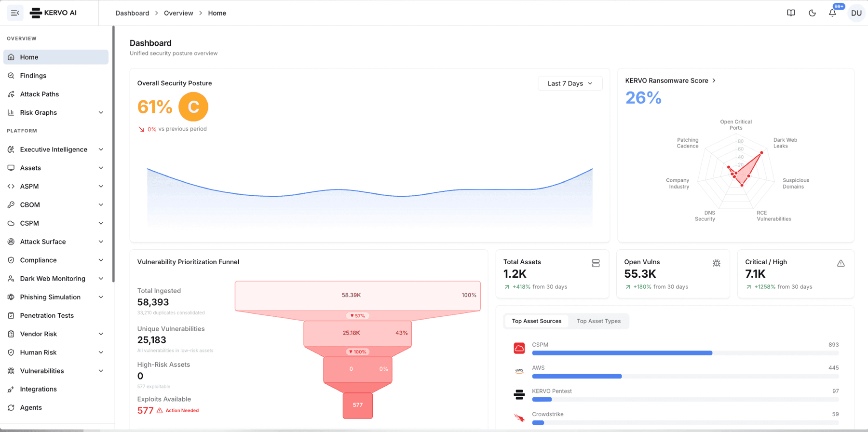Image resolution: width=868 pixels, height=432 pixels.
Task: Click the Phishing Simulation icon
Action: click(x=11, y=297)
